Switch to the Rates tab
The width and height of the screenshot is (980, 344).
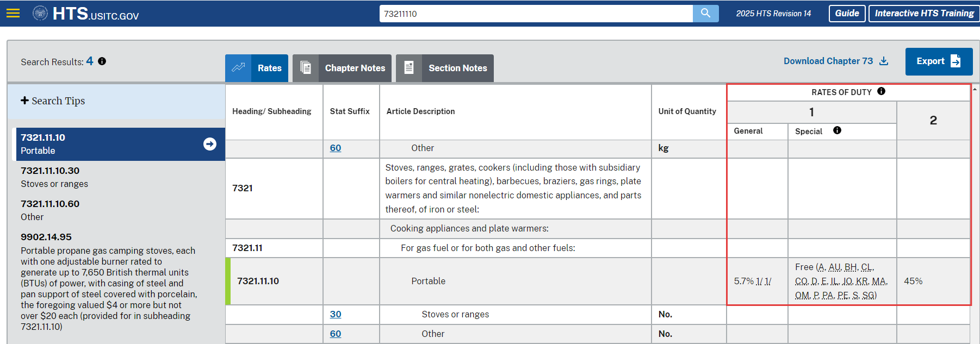click(257, 68)
